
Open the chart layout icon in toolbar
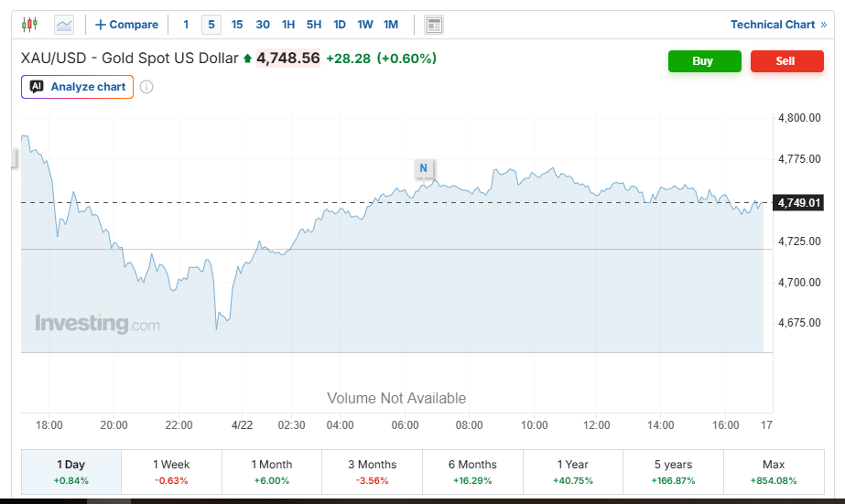[434, 25]
